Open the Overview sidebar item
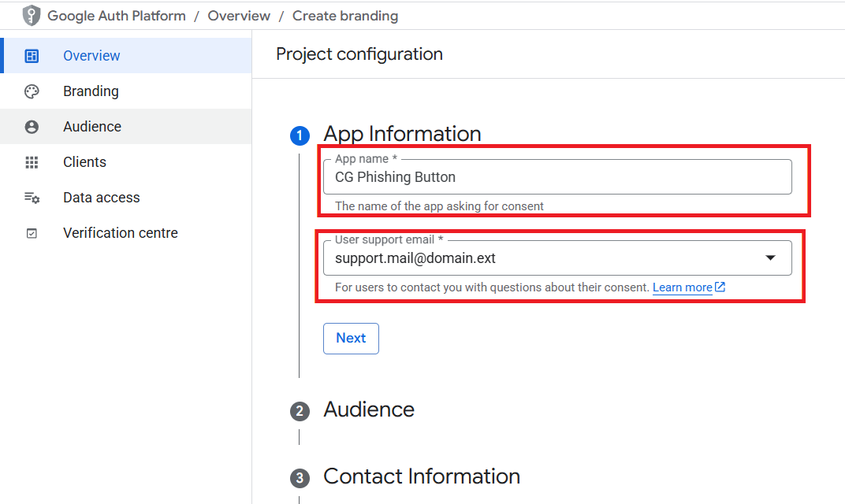 125,55
